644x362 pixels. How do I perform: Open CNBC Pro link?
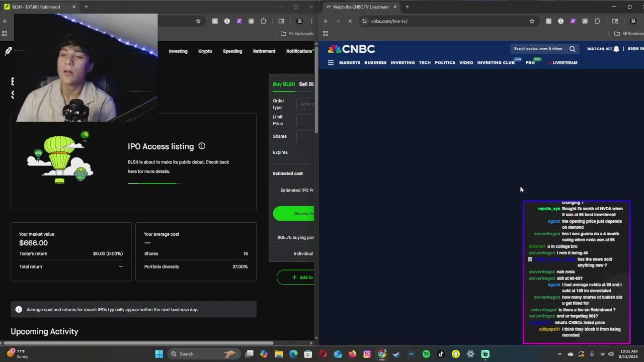click(x=530, y=63)
